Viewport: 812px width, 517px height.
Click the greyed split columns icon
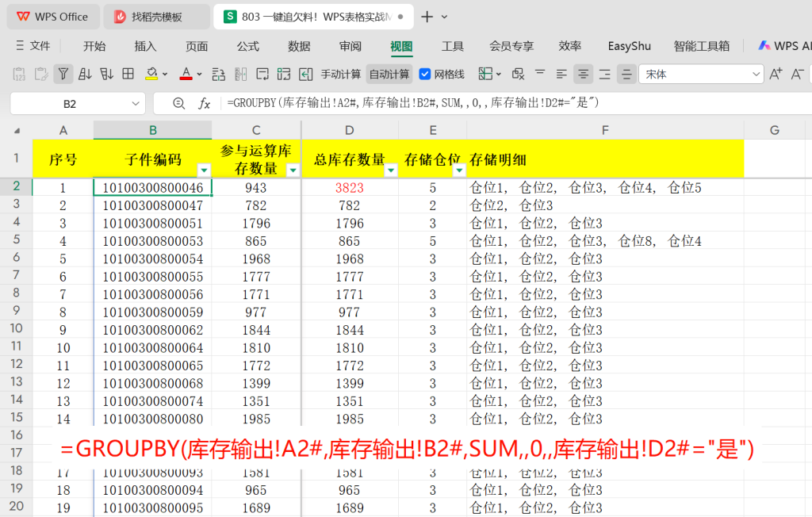pyautogui.click(x=241, y=75)
